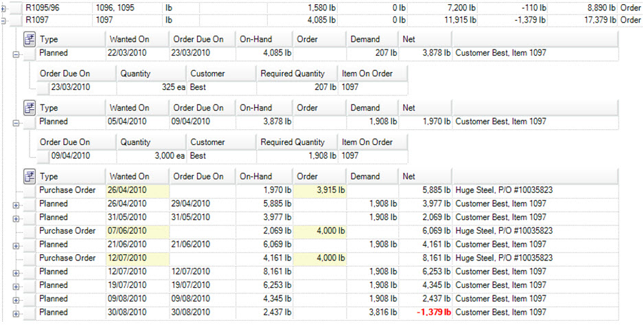
Task: Select the 3,000 ea Quantity cell
Action: [151, 156]
